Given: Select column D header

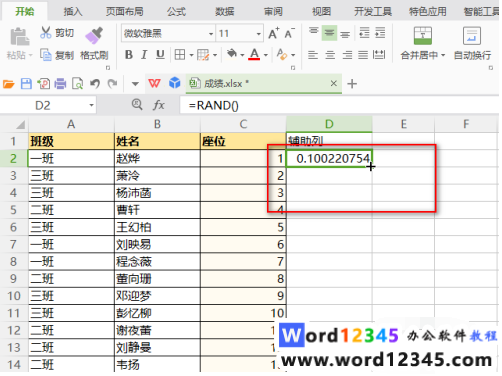Looking at the screenshot, I should pos(329,124).
